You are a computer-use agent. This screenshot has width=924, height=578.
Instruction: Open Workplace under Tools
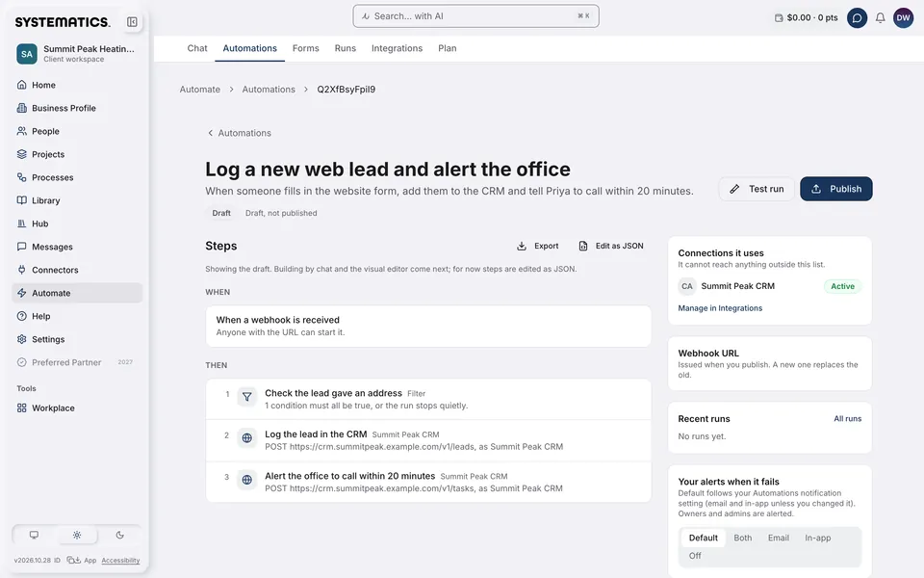click(x=77, y=408)
